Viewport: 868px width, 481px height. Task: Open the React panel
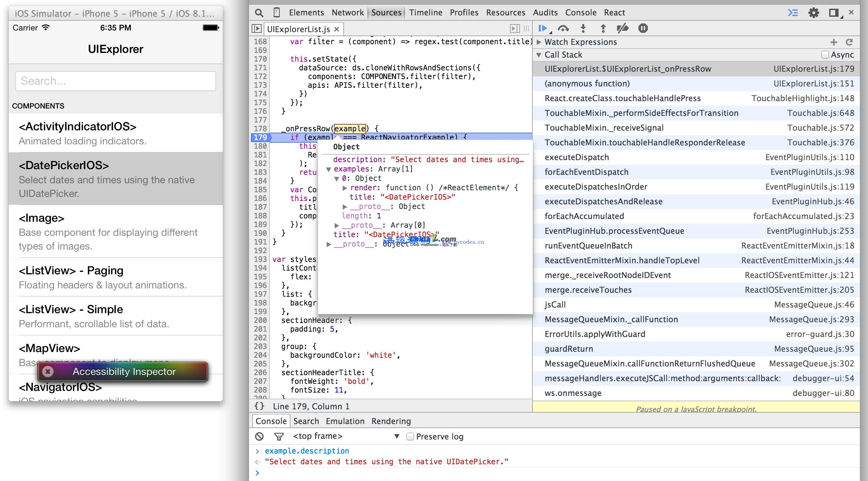coord(614,13)
